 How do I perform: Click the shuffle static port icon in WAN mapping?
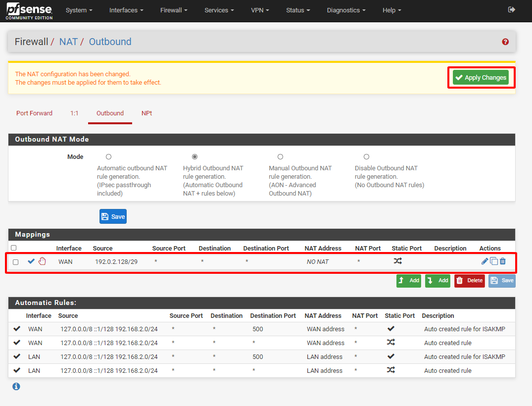[398, 261]
